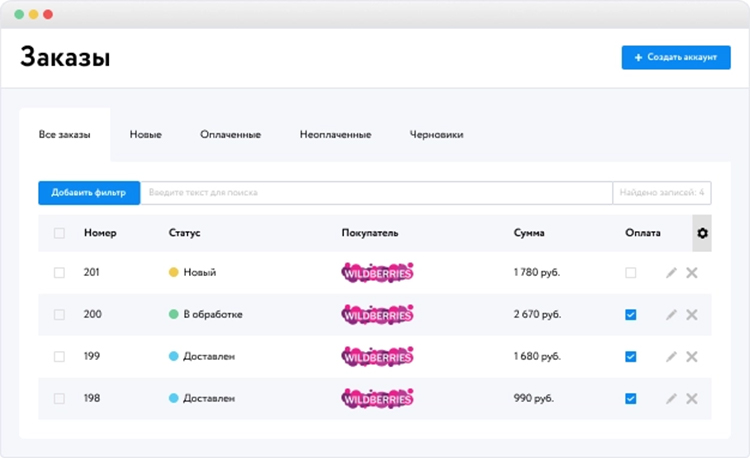Click the Создать аккаунт button
The height and width of the screenshot is (458, 750).
[x=675, y=57]
